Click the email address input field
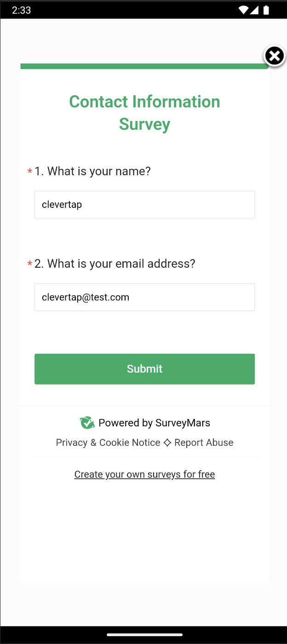Viewport: 287px width, 644px height. (144, 297)
